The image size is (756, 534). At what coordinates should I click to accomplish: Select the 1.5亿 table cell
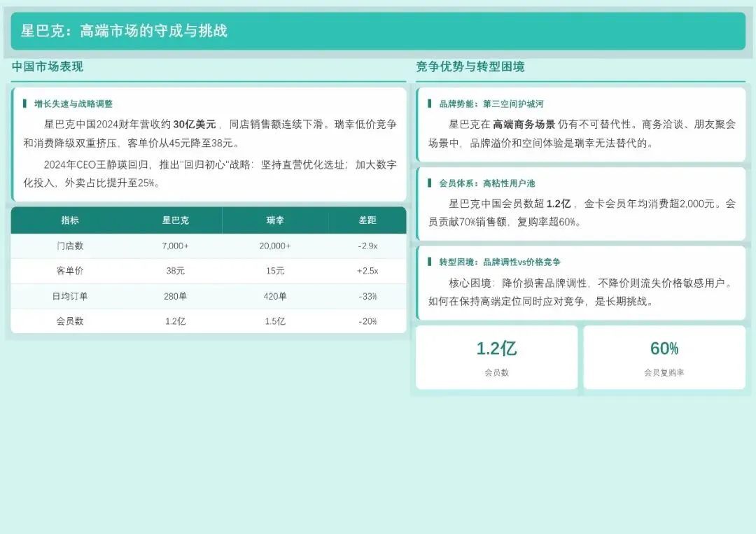[x=275, y=321]
